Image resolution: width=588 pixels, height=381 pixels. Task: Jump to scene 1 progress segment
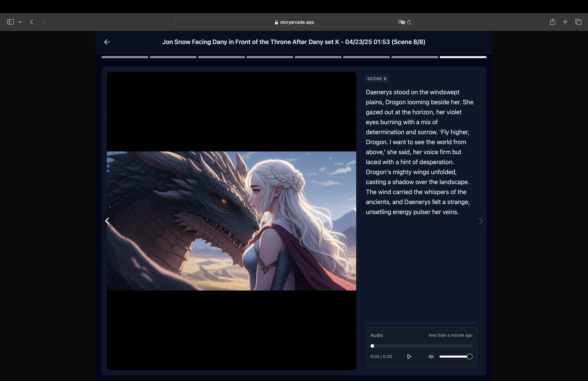[x=125, y=57]
